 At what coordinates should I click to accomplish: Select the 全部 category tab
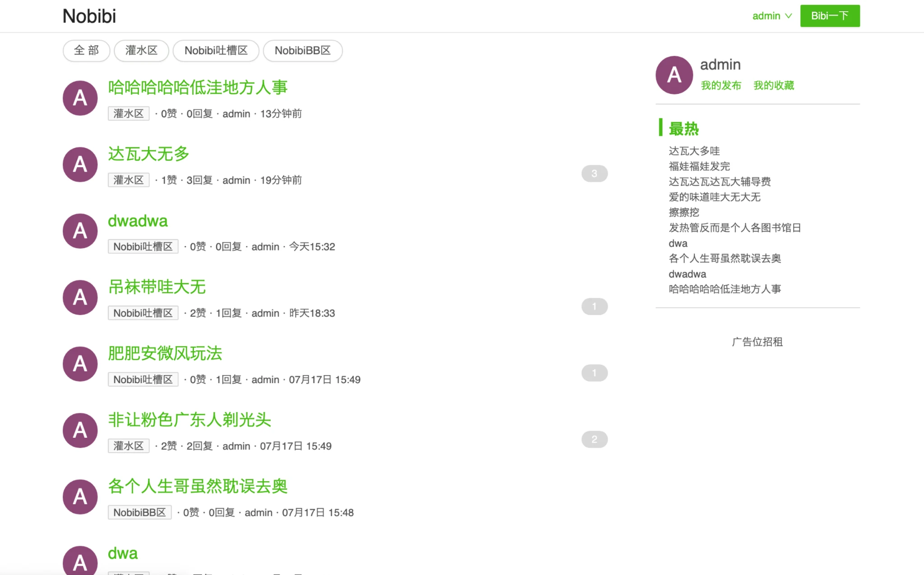(86, 50)
